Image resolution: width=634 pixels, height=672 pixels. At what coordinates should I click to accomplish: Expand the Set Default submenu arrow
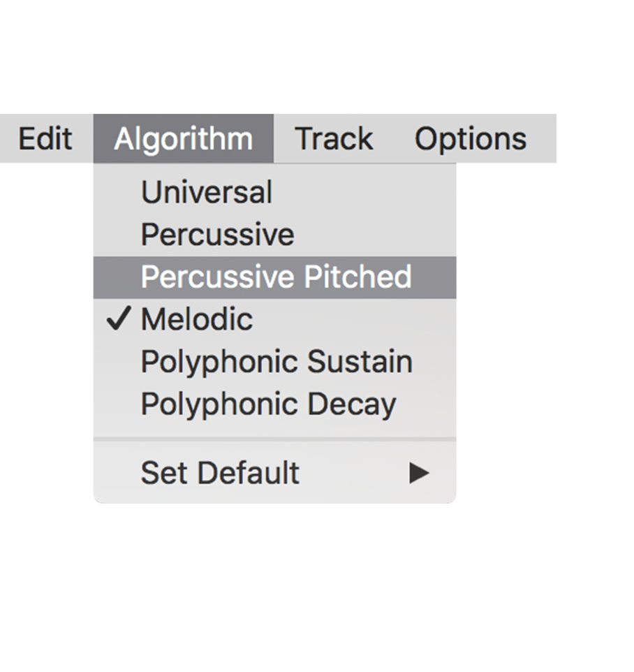(419, 473)
